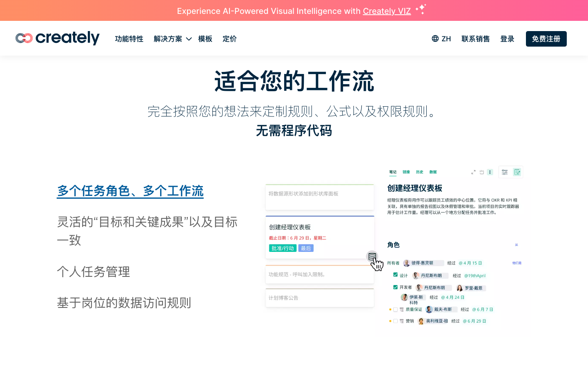The image size is (588, 368).
Task: Switch to the 数据 tab
Action: [433, 172]
